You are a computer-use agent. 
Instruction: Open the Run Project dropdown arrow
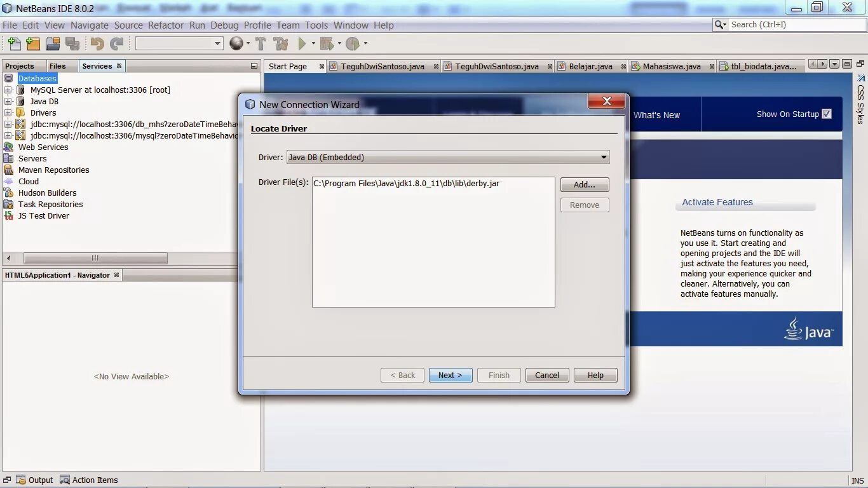[x=313, y=44]
